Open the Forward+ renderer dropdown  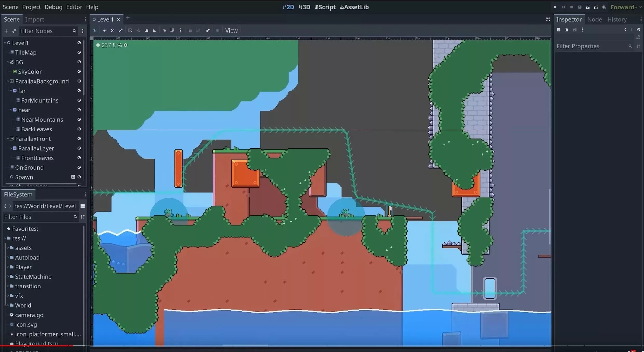click(x=625, y=7)
